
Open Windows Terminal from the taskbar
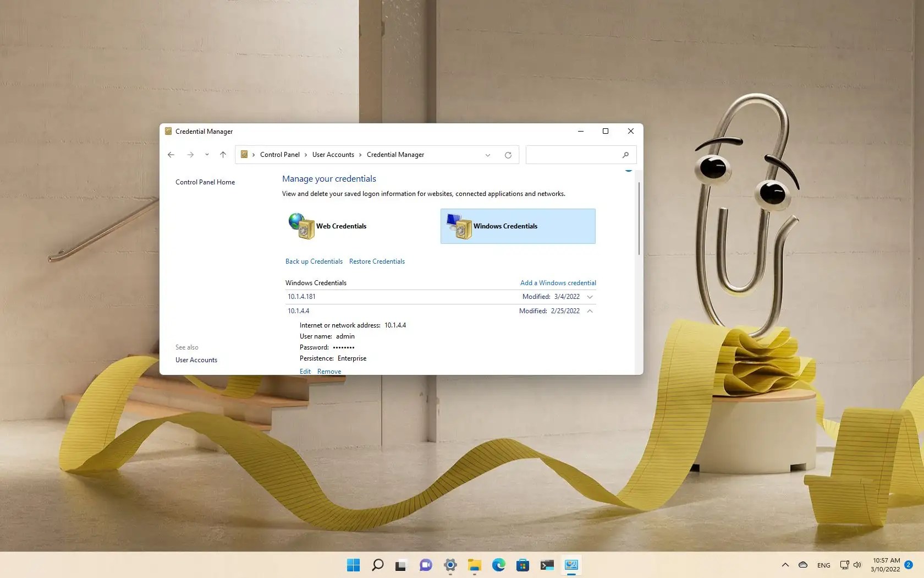(x=547, y=565)
